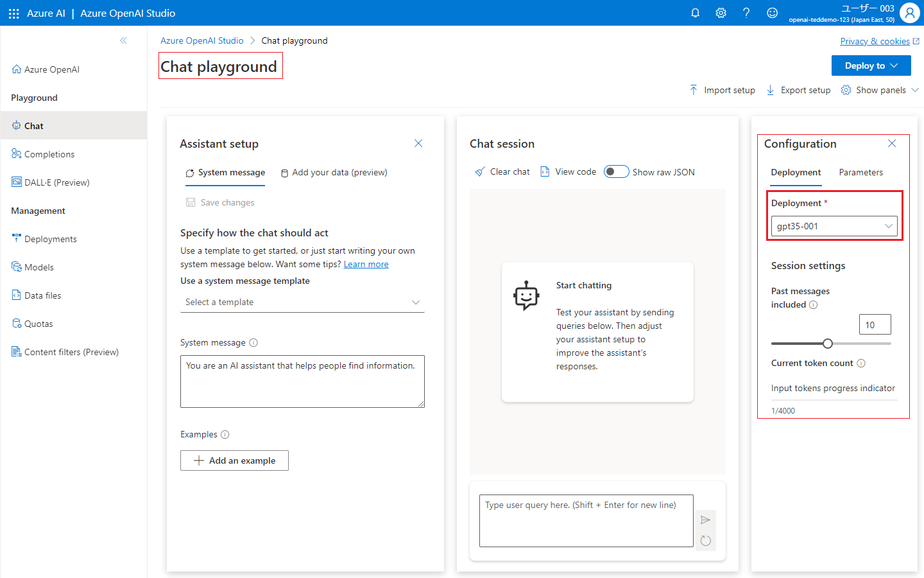Click the user query input box
This screenshot has width=924, height=578.
586,521
